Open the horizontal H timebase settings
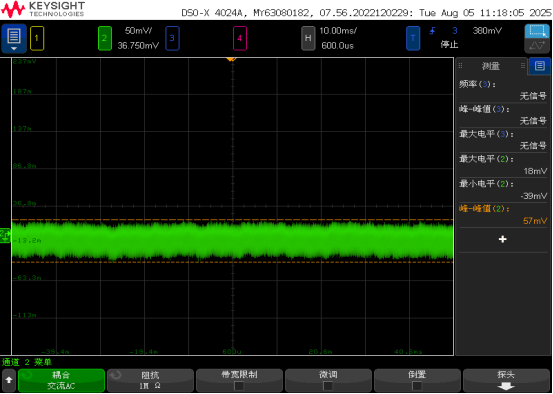553x394 pixels. (308, 38)
